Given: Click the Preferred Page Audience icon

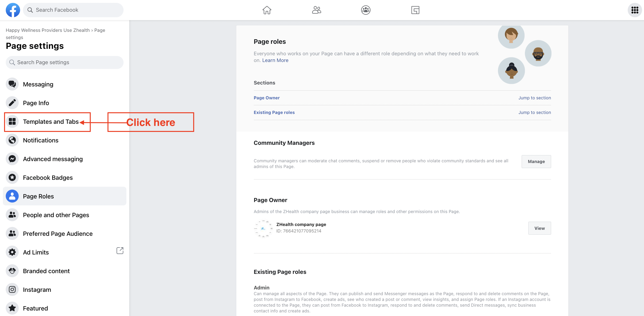Looking at the screenshot, I should tap(12, 233).
